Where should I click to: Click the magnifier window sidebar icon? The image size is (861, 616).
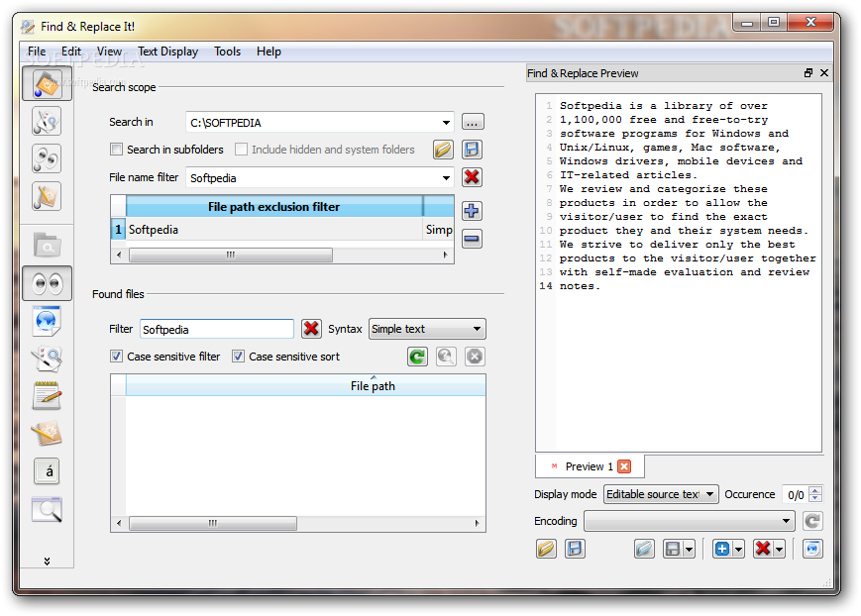click(x=47, y=509)
